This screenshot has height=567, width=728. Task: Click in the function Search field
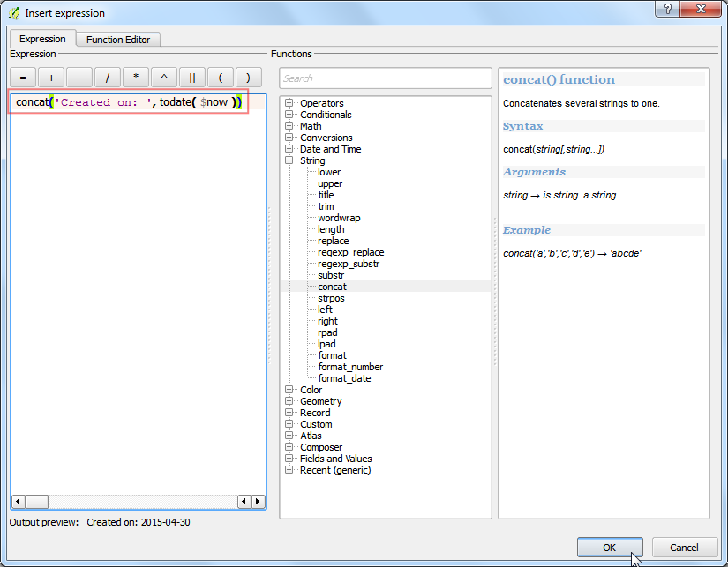tap(386, 78)
